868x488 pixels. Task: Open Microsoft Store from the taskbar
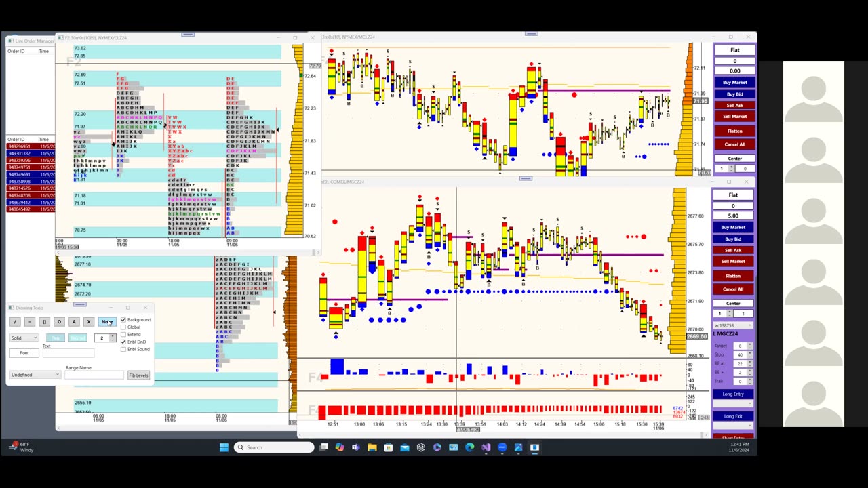(389, 447)
